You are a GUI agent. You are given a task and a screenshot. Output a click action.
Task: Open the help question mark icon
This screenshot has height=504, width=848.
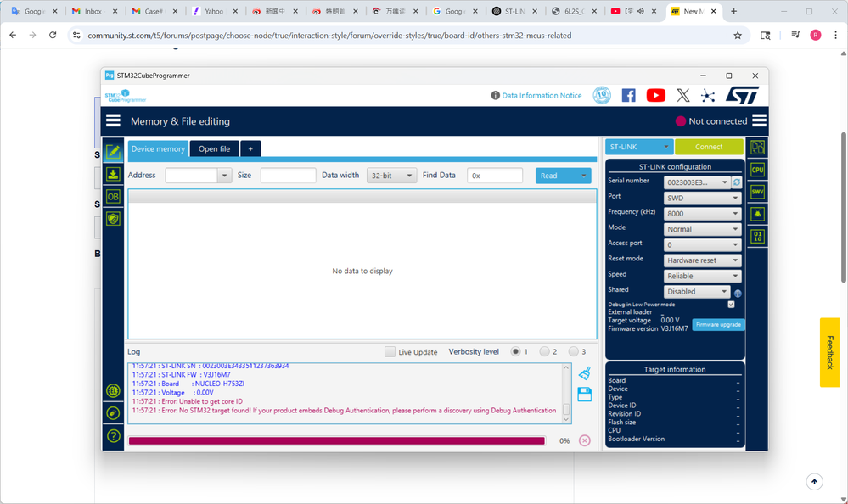coord(113,436)
